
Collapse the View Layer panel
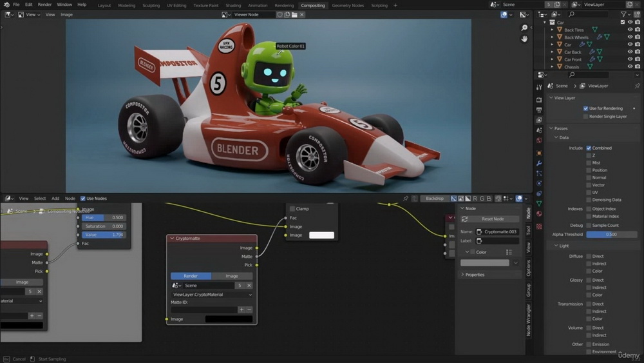pos(551,98)
